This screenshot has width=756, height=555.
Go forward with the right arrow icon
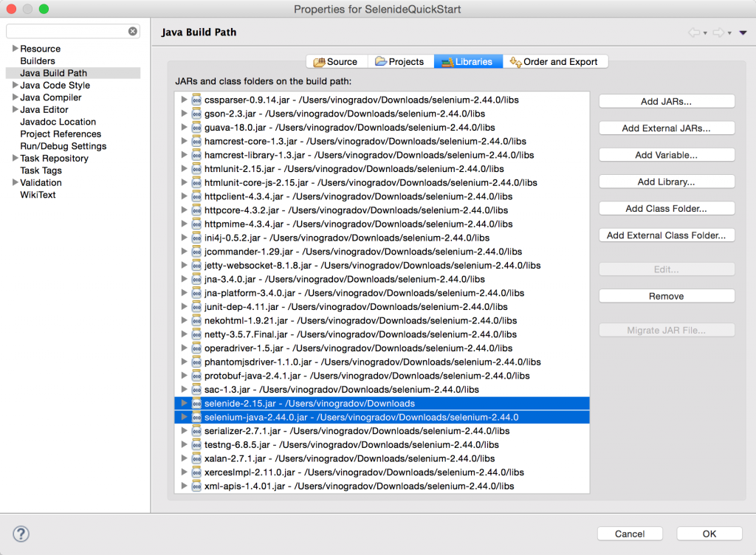pyautogui.click(x=718, y=32)
